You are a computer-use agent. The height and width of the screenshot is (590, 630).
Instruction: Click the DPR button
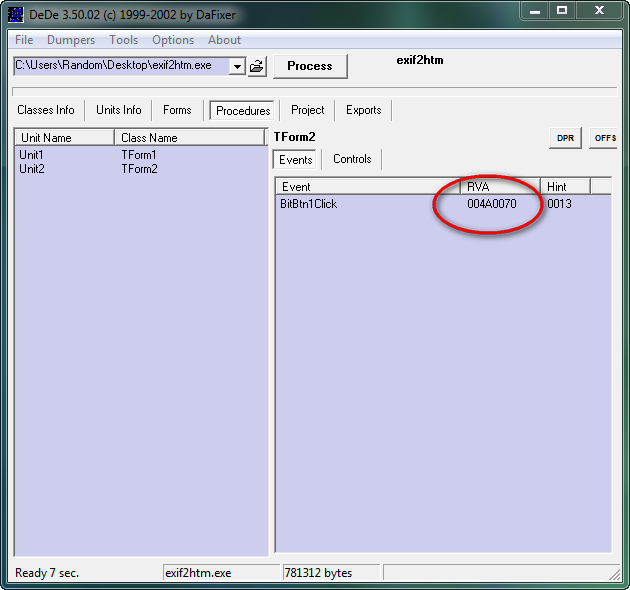[x=565, y=138]
